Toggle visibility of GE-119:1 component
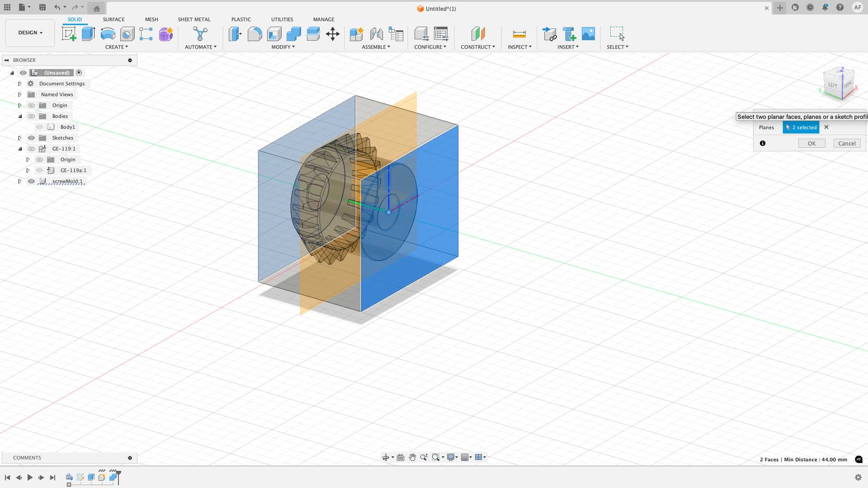 pyautogui.click(x=31, y=149)
